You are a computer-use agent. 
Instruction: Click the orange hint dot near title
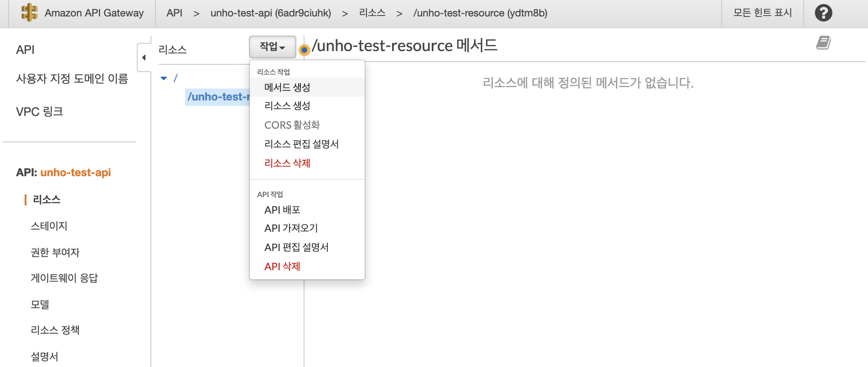[305, 50]
